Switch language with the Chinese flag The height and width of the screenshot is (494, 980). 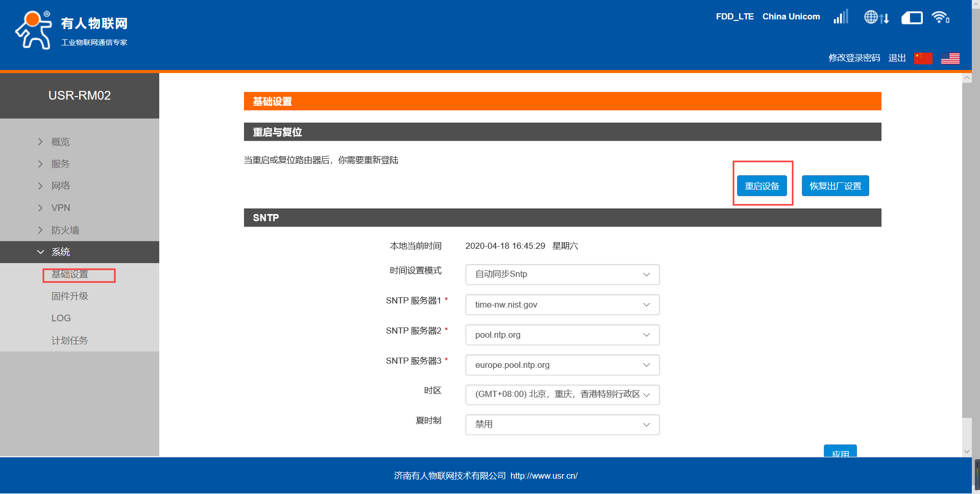(x=923, y=58)
